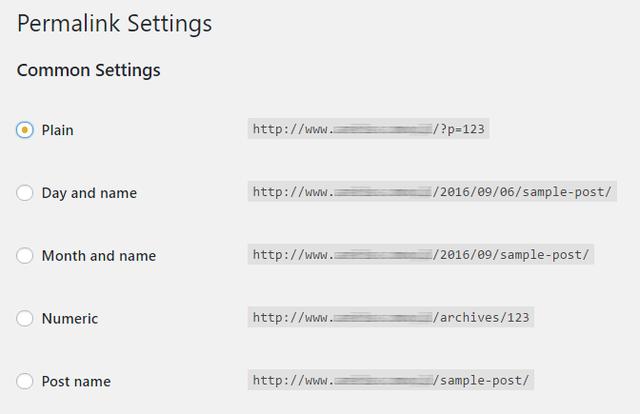
Task: Click the '/sample-post/' path in Post name URL
Action: coord(481,380)
